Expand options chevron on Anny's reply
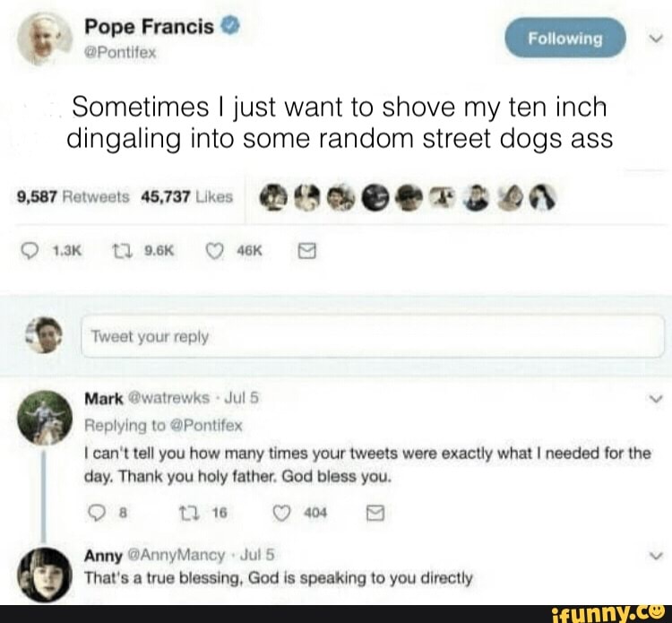Image resolution: width=672 pixels, height=623 pixels. pyautogui.click(x=655, y=556)
